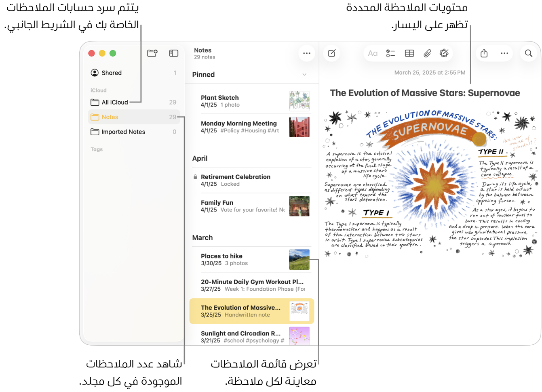Open the note editor More options menu
The image size is (542, 392).
tap(504, 53)
